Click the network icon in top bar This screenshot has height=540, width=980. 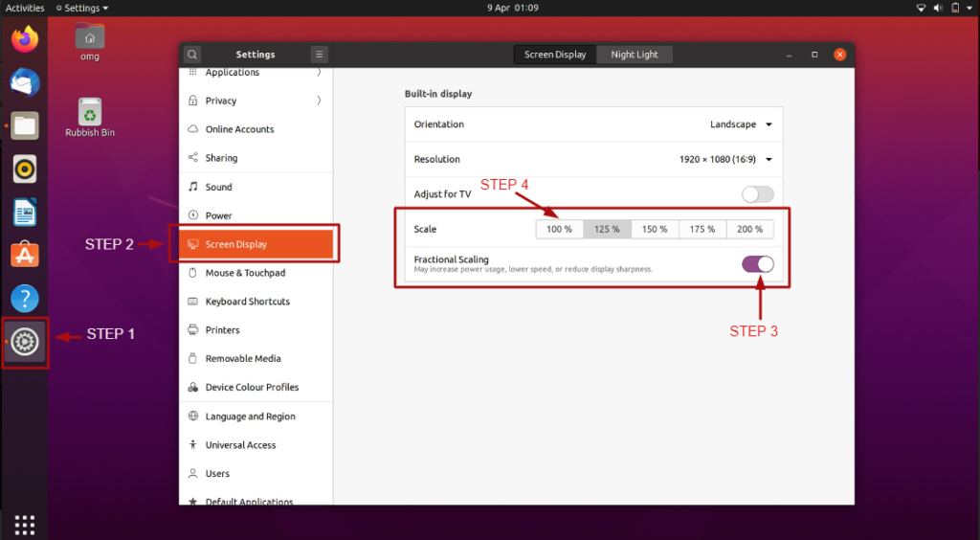tap(922, 8)
